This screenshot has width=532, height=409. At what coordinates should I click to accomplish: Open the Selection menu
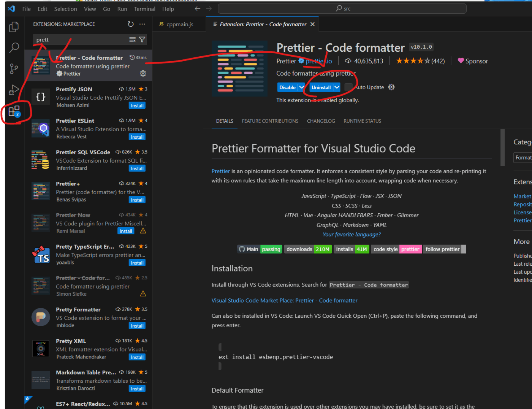(65, 9)
